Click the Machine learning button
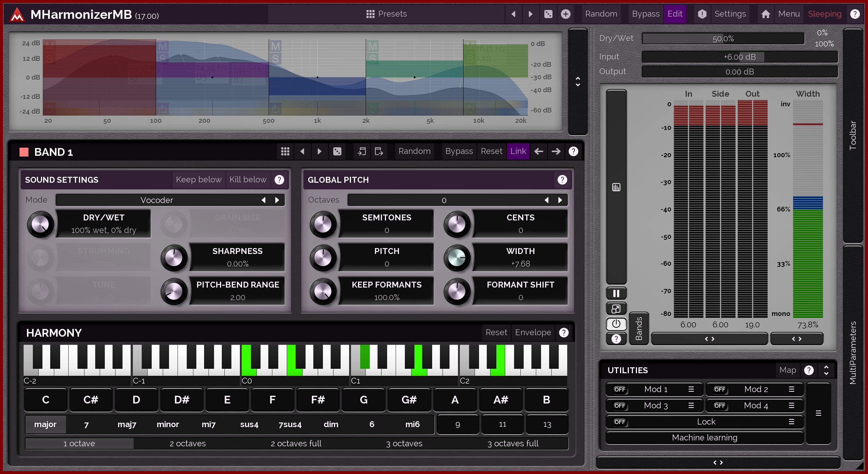 [x=704, y=438]
